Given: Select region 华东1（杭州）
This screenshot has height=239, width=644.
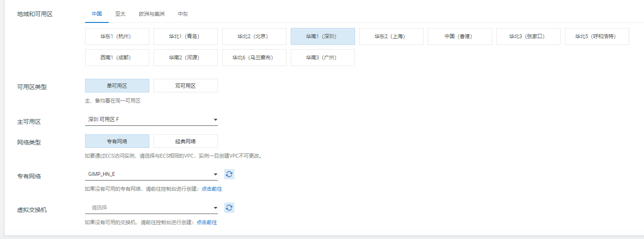Looking at the screenshot, I should 117,36.
